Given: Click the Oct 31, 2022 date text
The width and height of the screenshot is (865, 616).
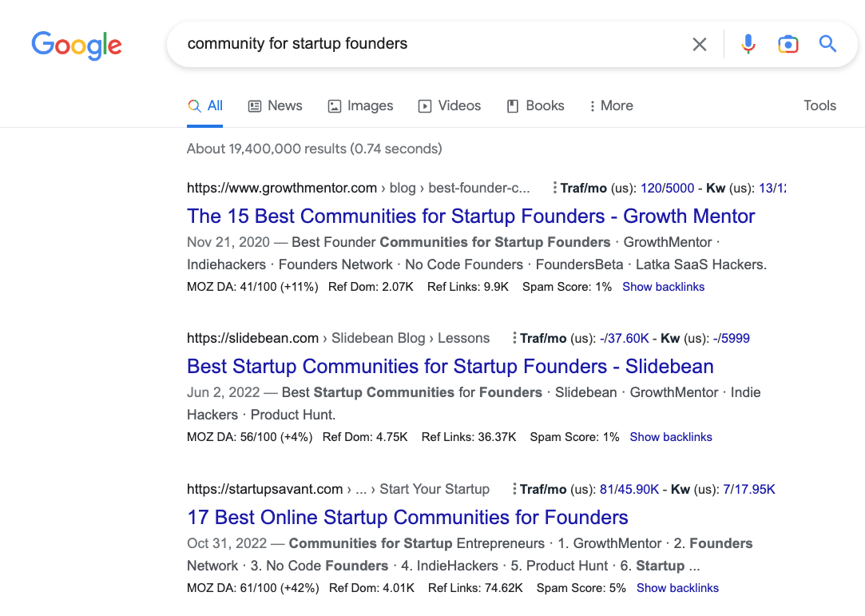Looking at the screenshot, I should click(227, 543).
